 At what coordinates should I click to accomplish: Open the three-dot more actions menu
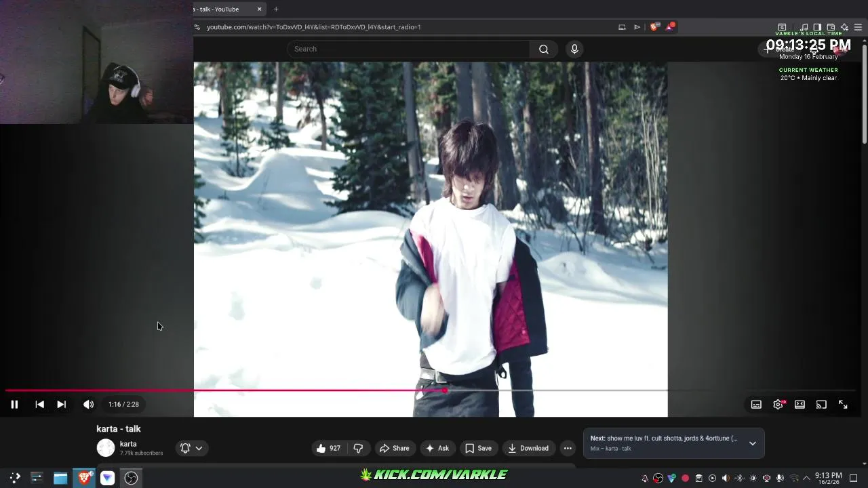click(x=568, y=448)
